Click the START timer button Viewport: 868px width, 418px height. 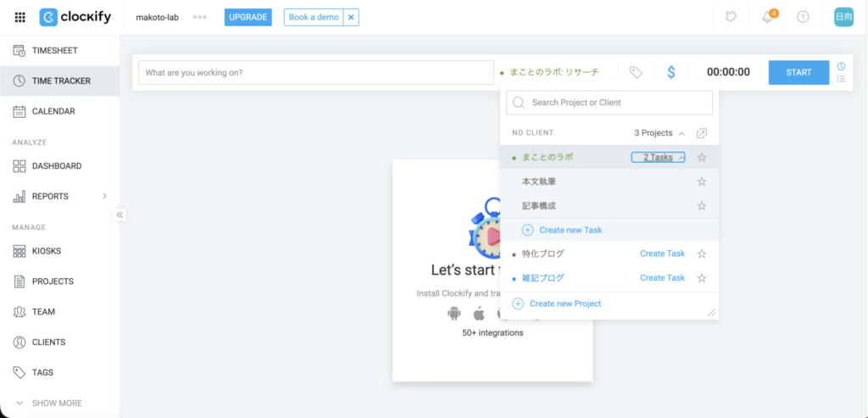798,73
